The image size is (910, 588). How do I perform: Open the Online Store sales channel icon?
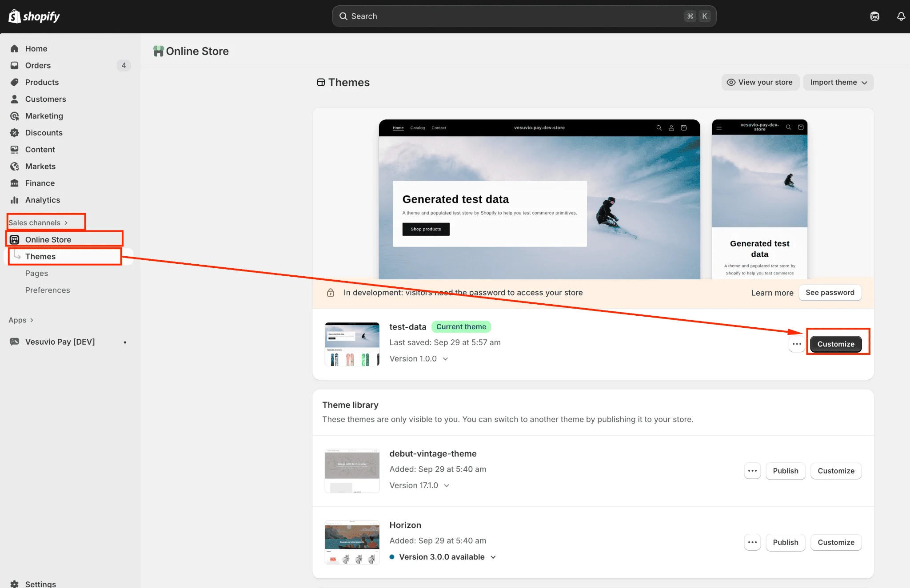(x=15, y=239)
